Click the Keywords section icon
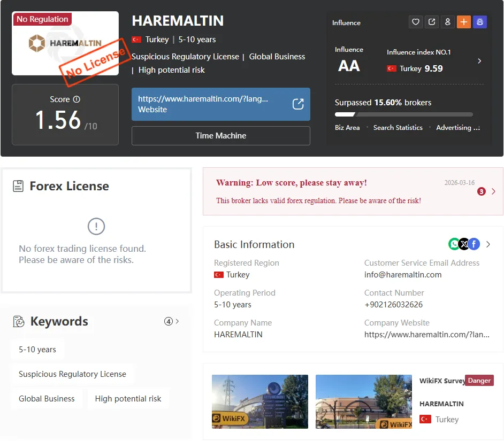504x441 pixels. tap(19, 321)
